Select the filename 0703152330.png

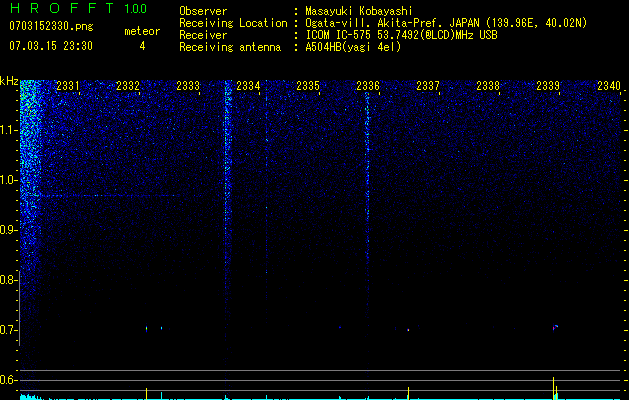[51, 26]
